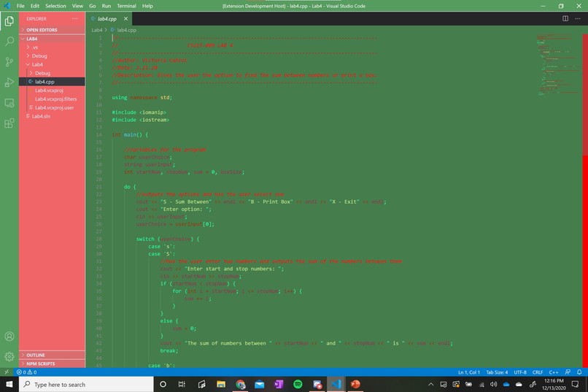The image size is (588, 392).
Task: Open the View menu
Action: pyautogui.click(x=77, y=6)
